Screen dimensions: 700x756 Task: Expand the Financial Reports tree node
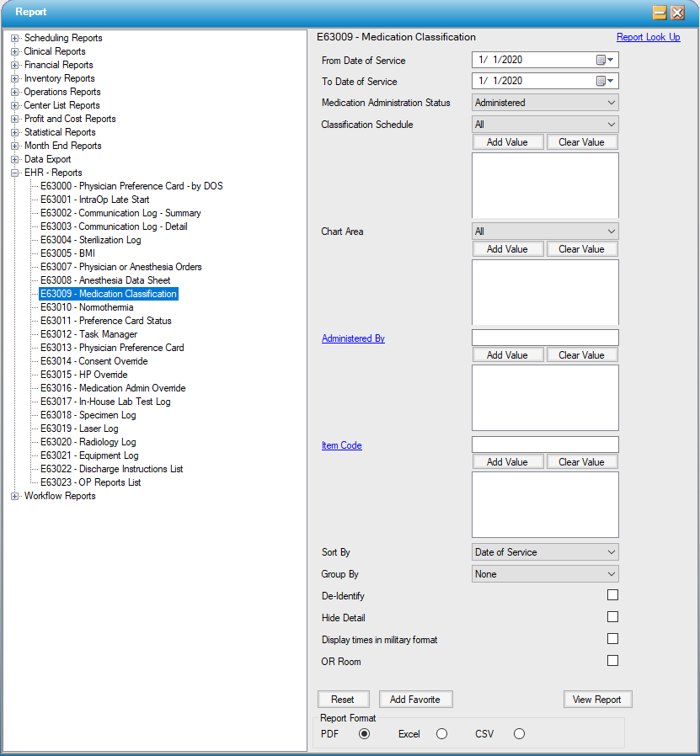15,65
